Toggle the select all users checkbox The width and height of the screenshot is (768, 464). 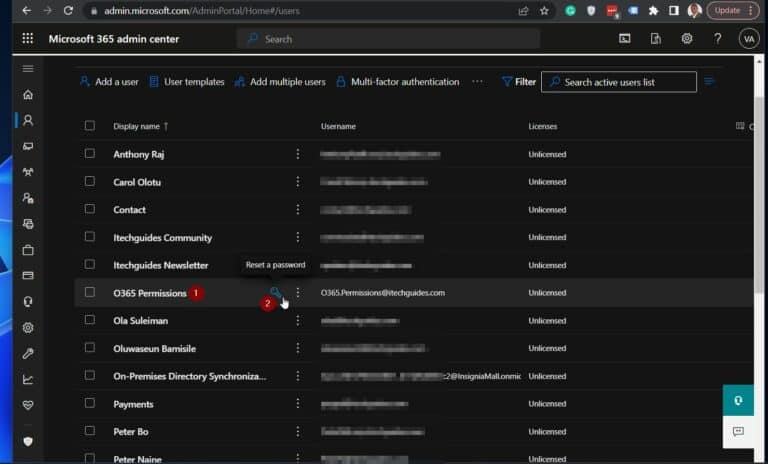pos(90,125)
